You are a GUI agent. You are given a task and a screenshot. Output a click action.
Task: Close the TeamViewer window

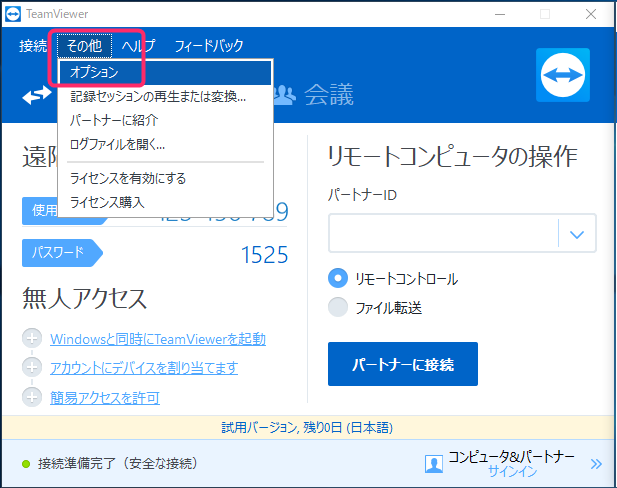coord(591,14)
